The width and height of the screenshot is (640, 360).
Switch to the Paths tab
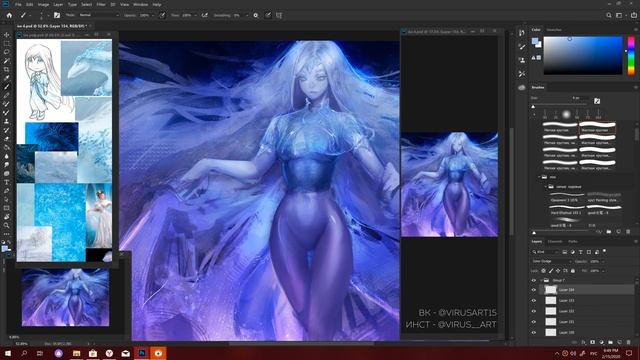pyautogui.click(x=573, y=242)
